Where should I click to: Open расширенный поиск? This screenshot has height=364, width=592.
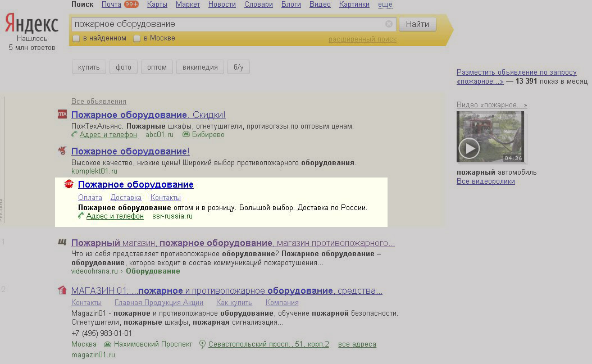tap(362, 39)
